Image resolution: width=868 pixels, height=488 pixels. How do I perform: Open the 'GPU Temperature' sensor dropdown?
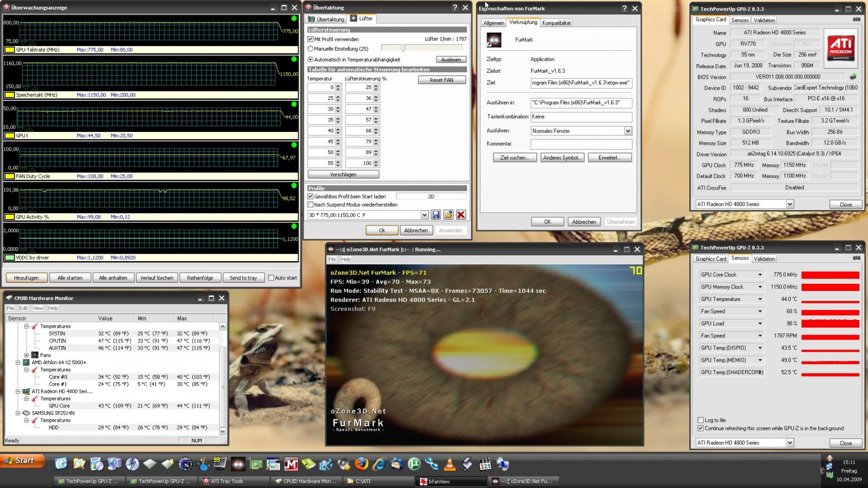760,299
